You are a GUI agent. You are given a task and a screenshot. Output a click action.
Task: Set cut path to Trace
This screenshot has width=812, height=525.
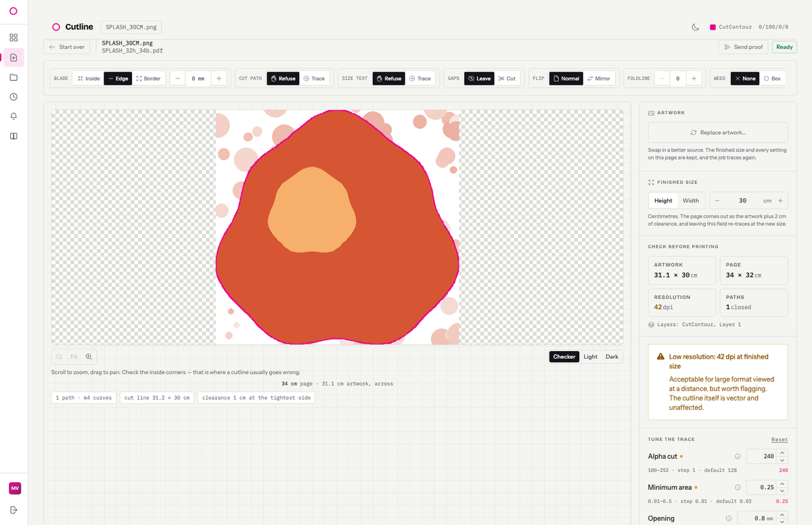314,78
